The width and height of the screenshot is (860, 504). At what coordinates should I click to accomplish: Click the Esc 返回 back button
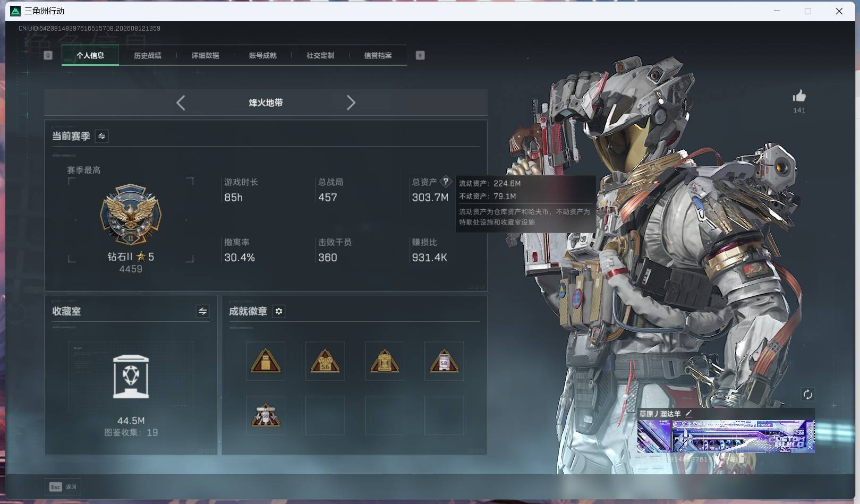coord(63,486)
